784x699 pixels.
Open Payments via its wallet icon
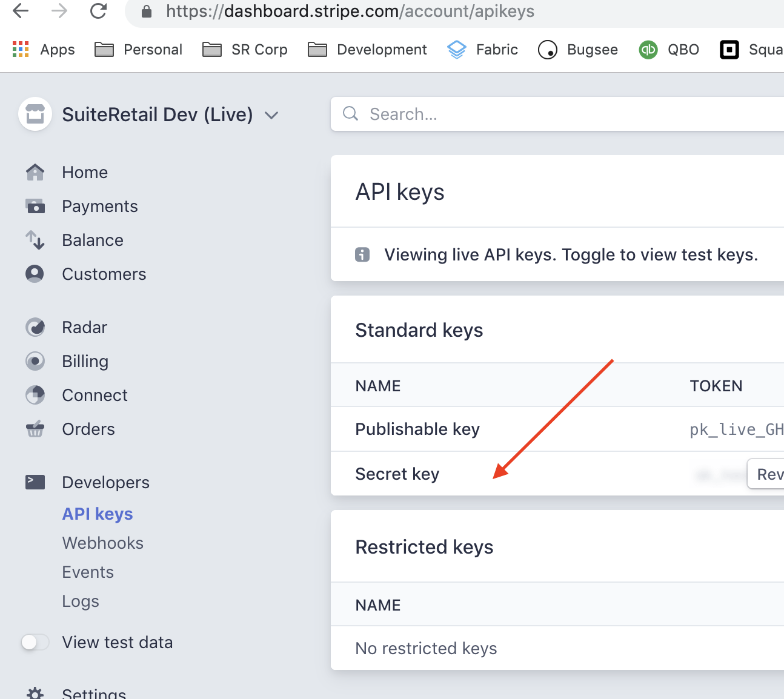coord(35,207)
